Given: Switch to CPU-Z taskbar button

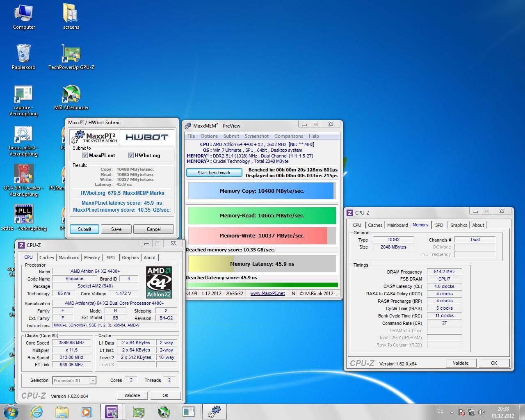Looking at the screenshot, I should pos(112,412).
